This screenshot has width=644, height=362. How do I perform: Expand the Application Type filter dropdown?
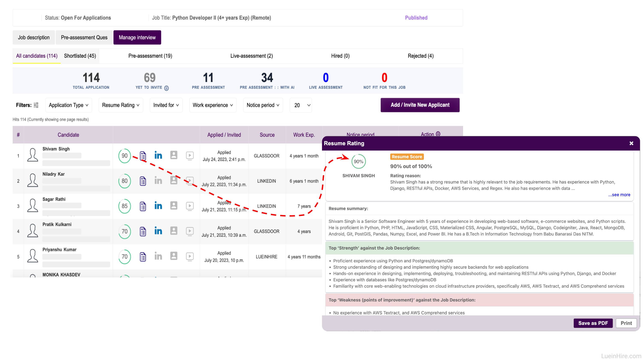(x=68, y=105)
